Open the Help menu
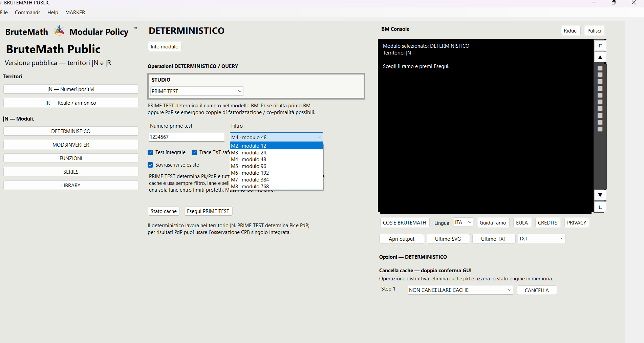 (52, 12)
